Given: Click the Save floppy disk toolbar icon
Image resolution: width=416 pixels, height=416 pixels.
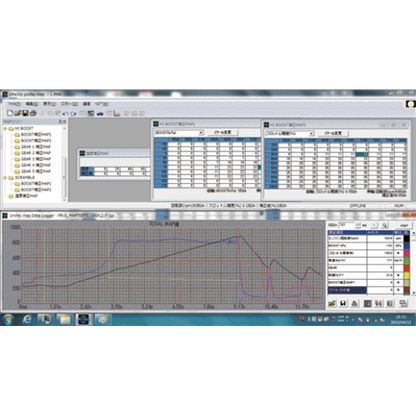Looking at the screenshot, I should (25, 113).
